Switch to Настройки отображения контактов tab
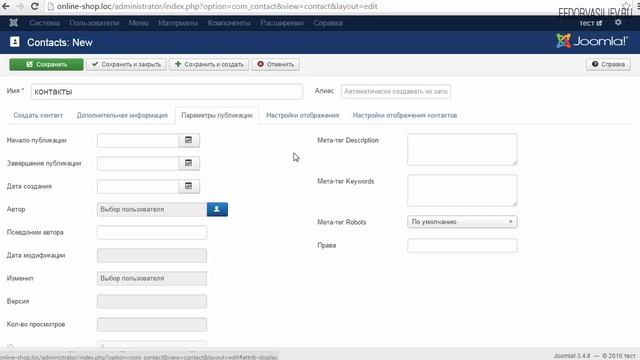 click(405, 116)
